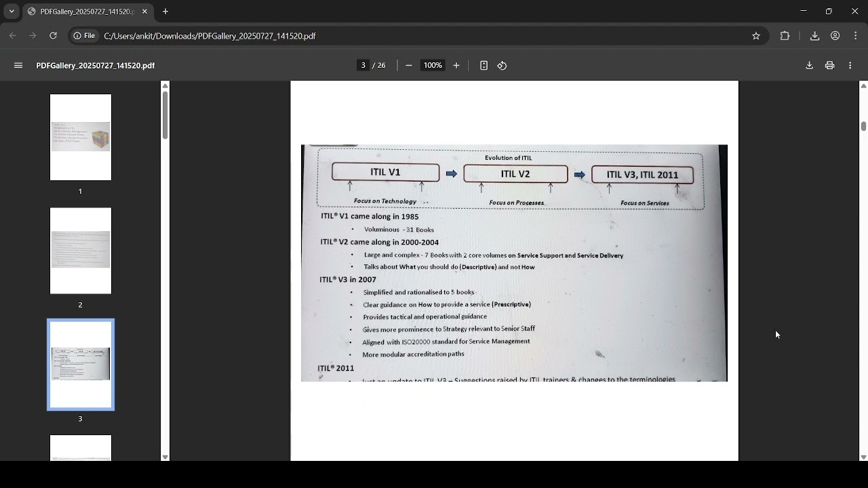Zoom in with the plus button
The width and height of the screenshot is (868, 488).
(456, 66)
